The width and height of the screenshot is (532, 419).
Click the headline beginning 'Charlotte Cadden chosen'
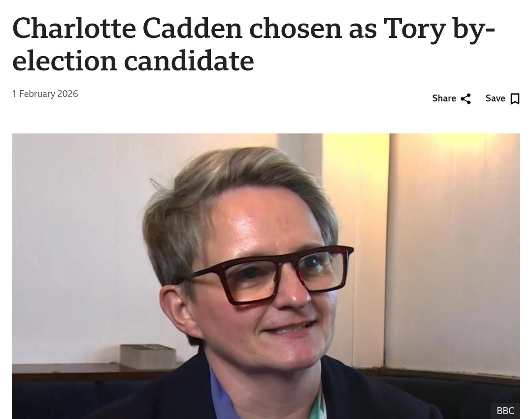(254, 44)
